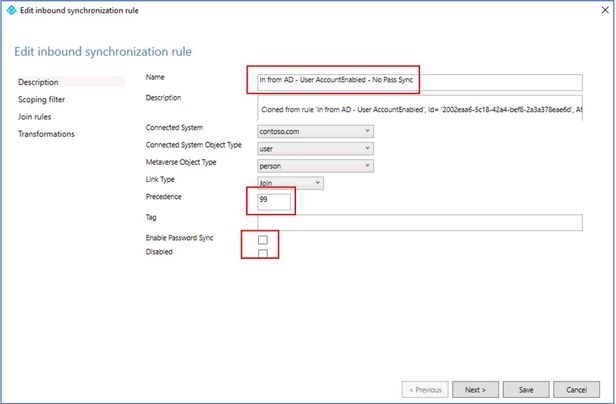Cancel editing the rule

576,389
